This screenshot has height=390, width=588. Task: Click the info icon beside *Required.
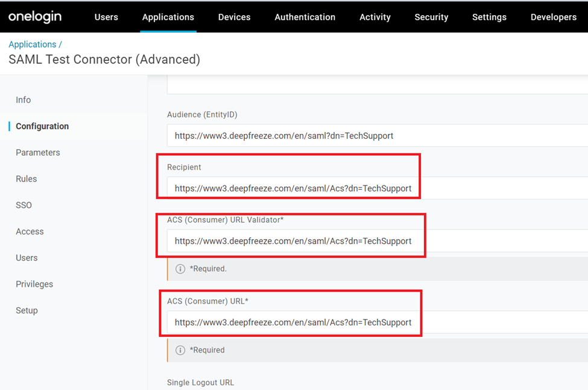pyautogui.click(x=180, y=269)
